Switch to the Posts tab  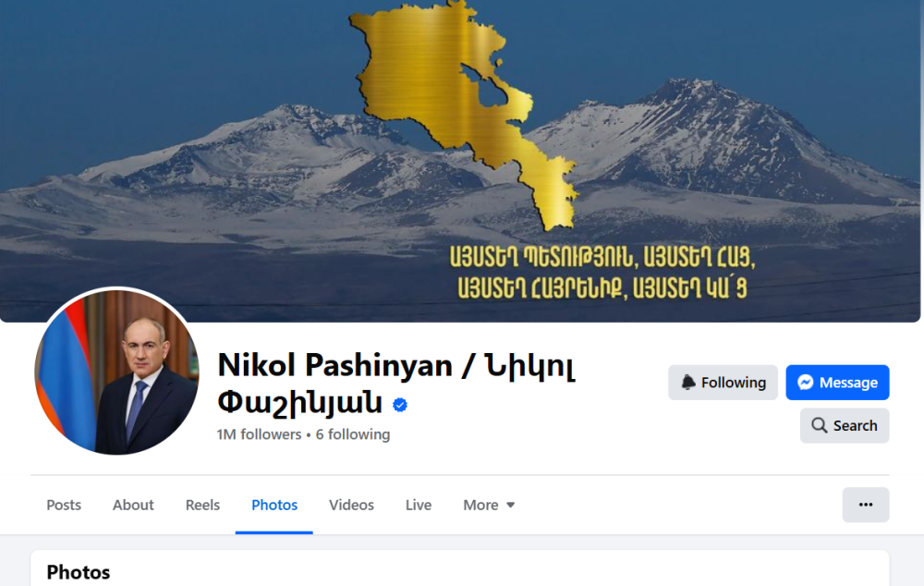64,506
